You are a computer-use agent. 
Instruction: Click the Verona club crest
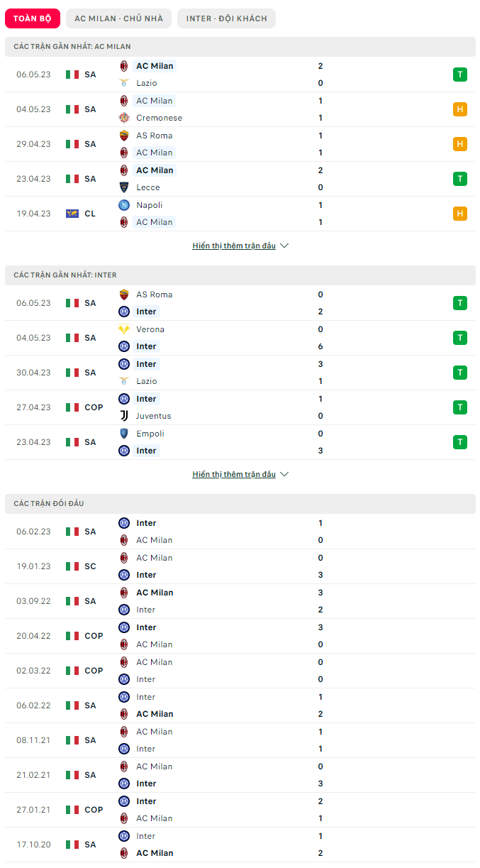coord(124,329)
